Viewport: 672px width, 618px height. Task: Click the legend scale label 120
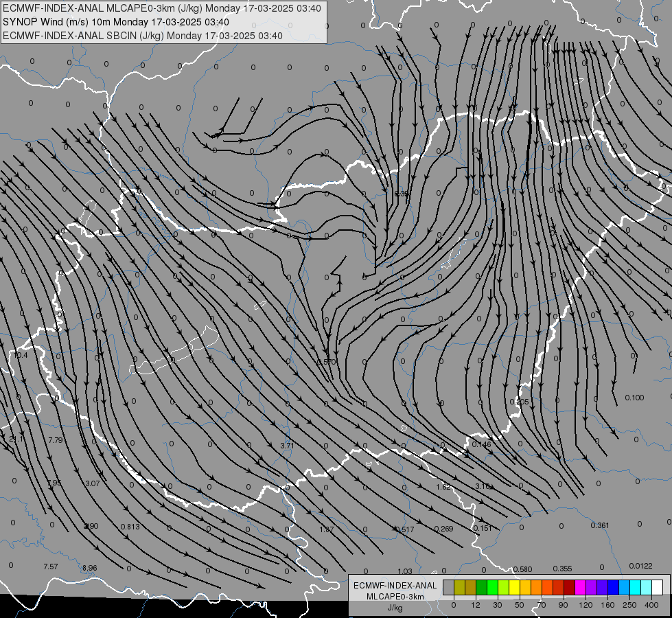click(586, 605)
